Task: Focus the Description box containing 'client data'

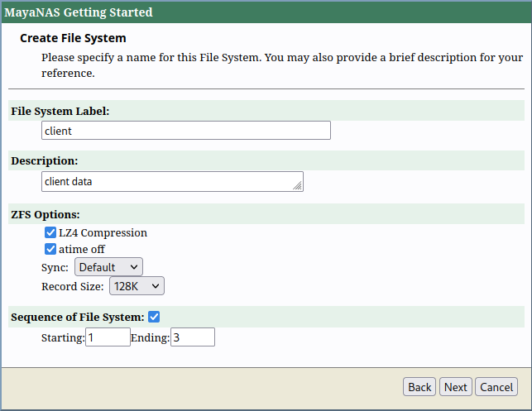Action: click(170, 182)
